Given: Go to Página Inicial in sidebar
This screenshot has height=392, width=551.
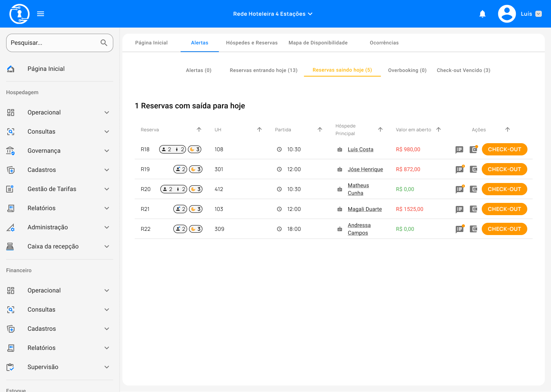Looking at the screenshot, I should 46,69.
